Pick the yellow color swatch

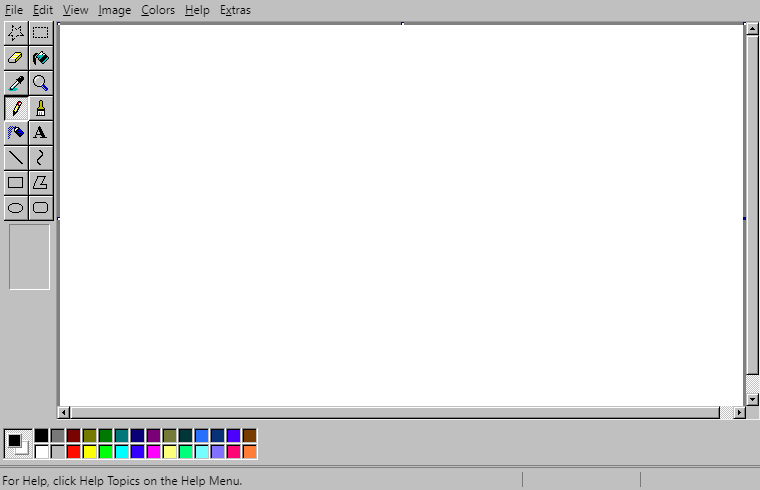[x=89, y=452]
